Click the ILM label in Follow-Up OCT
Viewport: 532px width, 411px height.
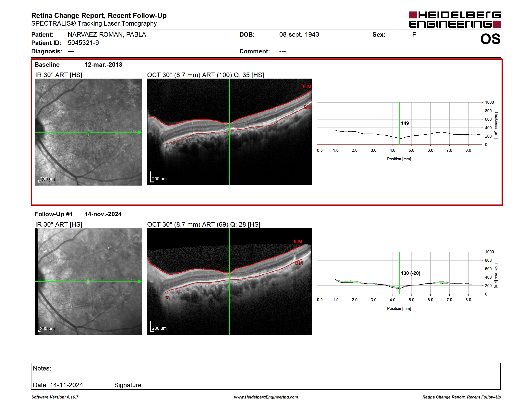coord(298,242)
